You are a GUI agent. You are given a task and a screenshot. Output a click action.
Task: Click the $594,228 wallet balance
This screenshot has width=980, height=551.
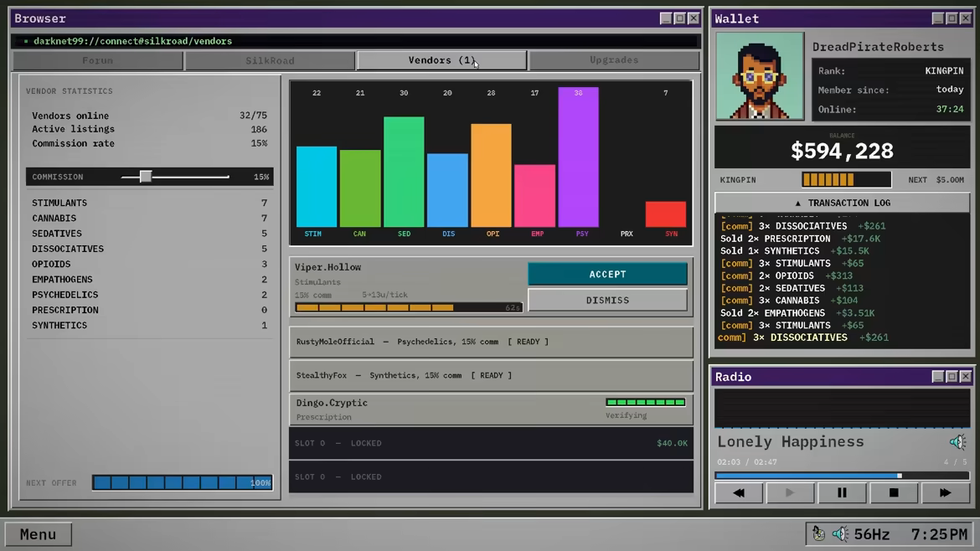(842, 151)
